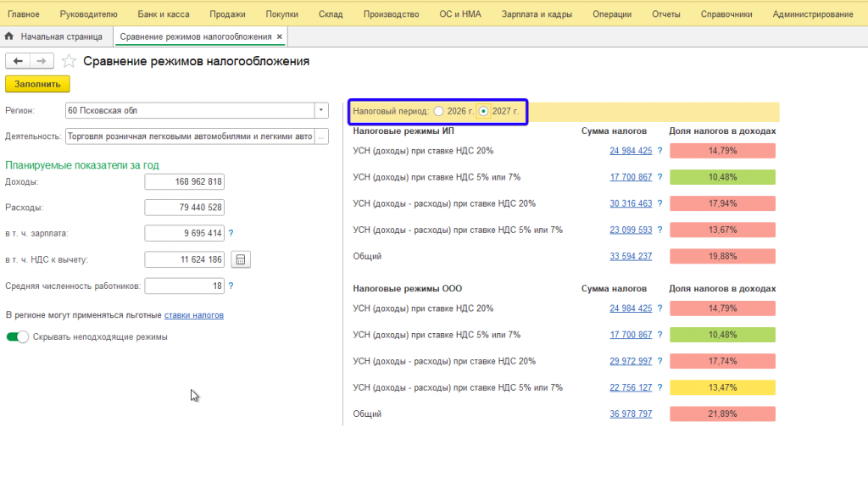Image resolution: width=868 pixels, height=500 pixels.
Task: Click the в т. ч. НДС к вычету input field
Action: (x=184, y=259)
